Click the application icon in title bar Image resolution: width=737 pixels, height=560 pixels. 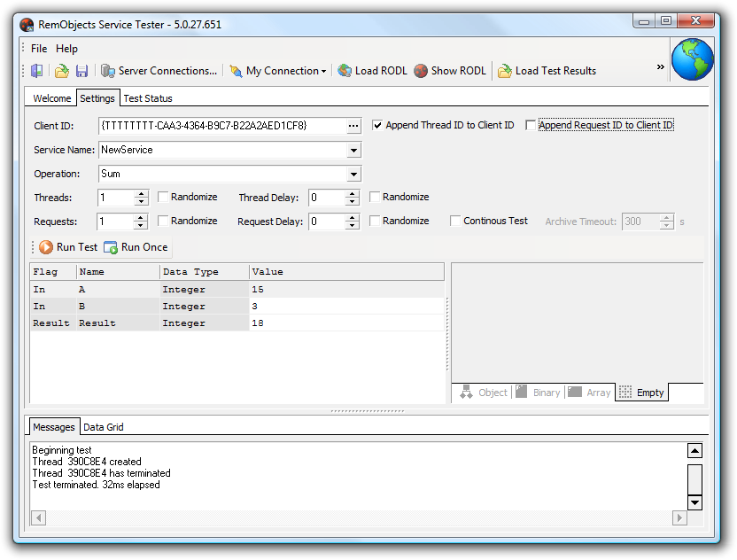click(27, 25)
